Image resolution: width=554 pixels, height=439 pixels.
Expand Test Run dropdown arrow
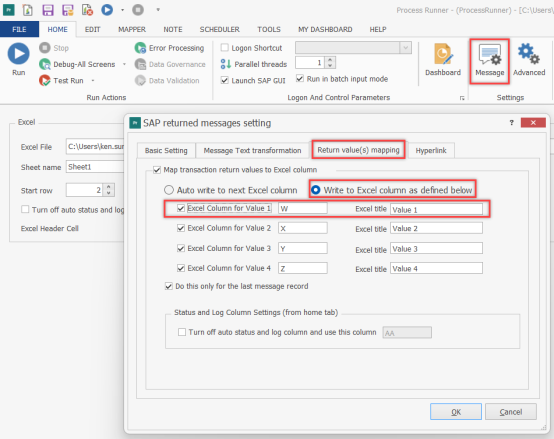[x=93, y=81]
